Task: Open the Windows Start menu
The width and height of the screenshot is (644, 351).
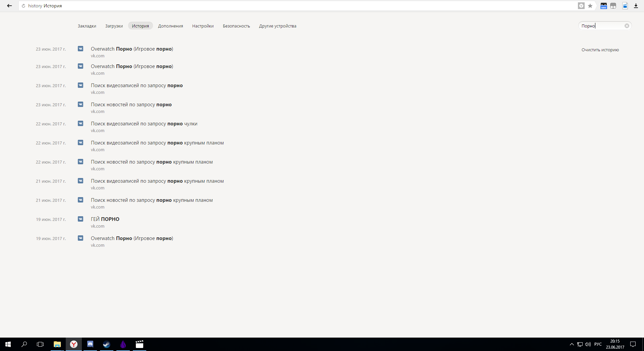Action: coord(8,344)
